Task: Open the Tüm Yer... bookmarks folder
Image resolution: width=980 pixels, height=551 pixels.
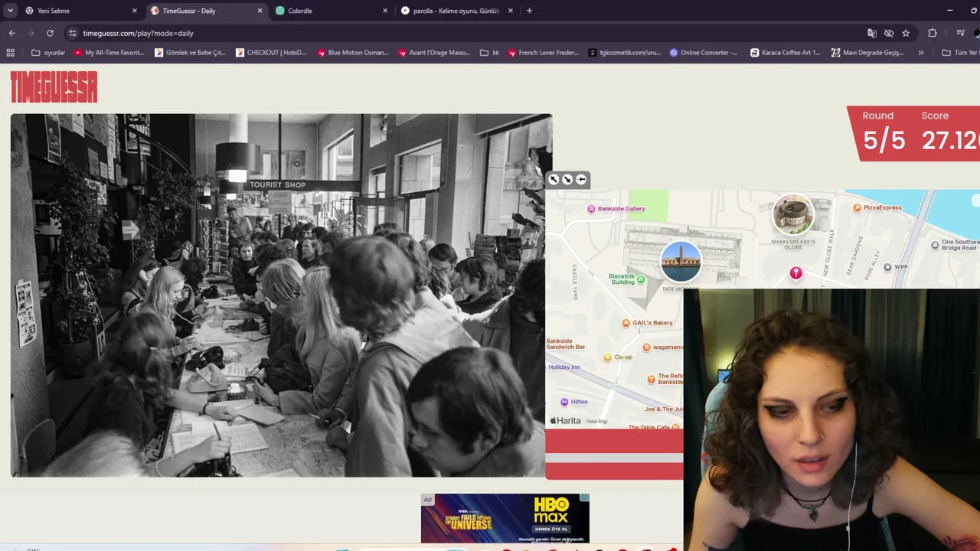Action: [x=960, y=53]
